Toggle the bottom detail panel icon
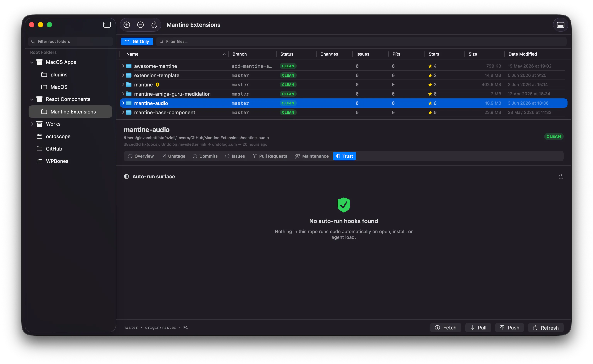Screen dimensions: 593x364 (560, 25)
